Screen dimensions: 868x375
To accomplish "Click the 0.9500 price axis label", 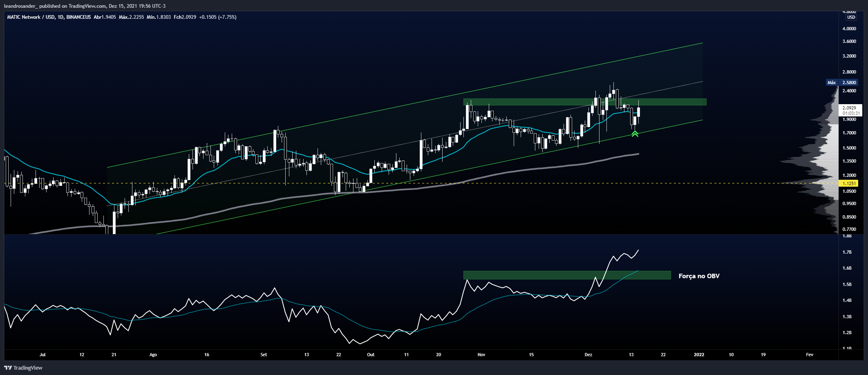I will [849, 203].
